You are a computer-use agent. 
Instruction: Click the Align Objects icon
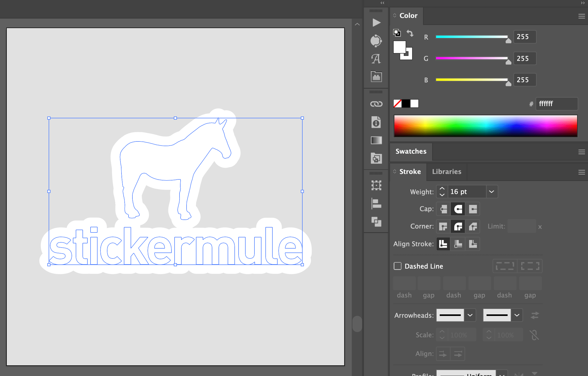pyautogui.click(x=376, y=203)
